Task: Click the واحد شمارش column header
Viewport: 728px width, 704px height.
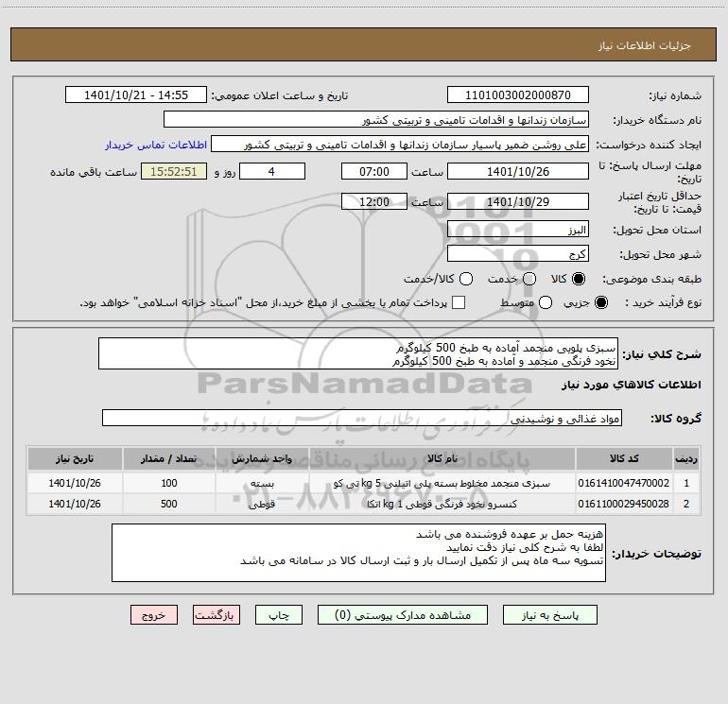Action: click(262, 458)
